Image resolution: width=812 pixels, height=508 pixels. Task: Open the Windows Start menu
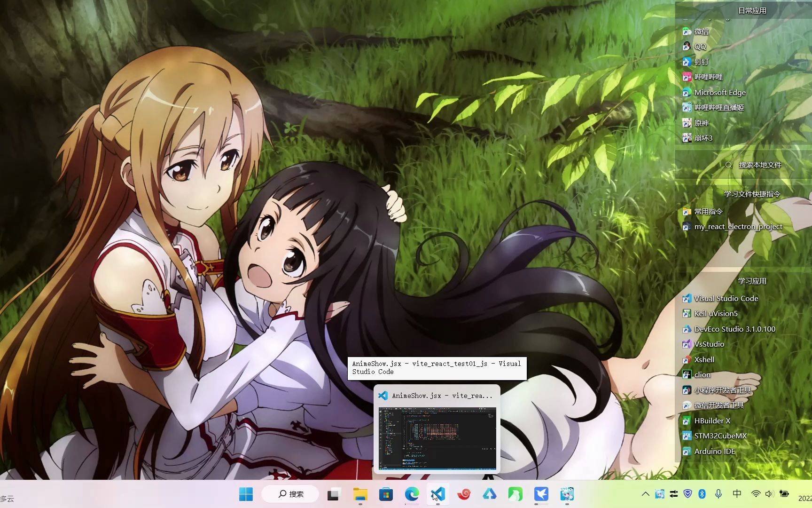246,494
